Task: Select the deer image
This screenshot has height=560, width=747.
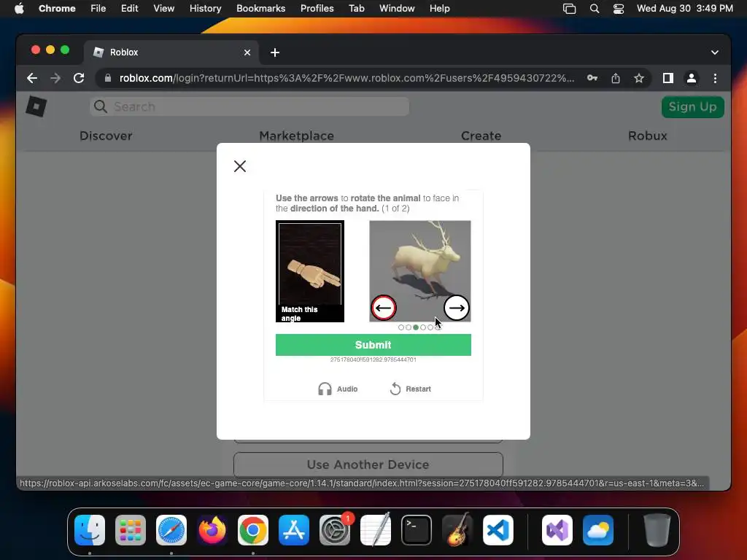Action: tap(420, 271)
